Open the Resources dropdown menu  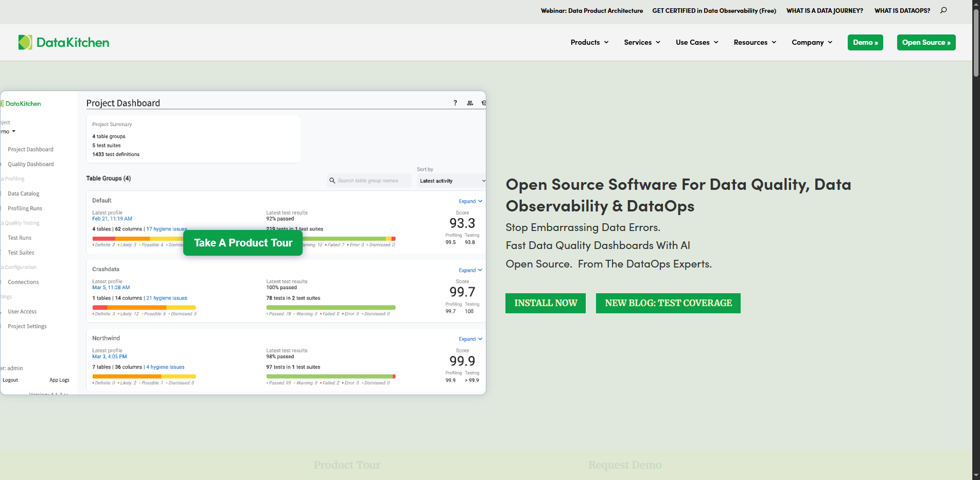755,42
